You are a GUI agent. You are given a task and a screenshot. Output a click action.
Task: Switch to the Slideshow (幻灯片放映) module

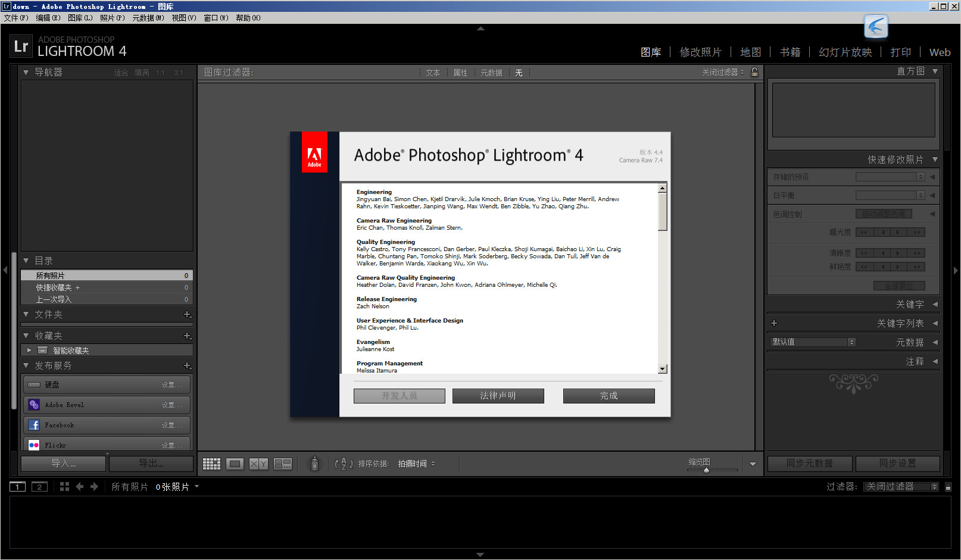(845, 52)
